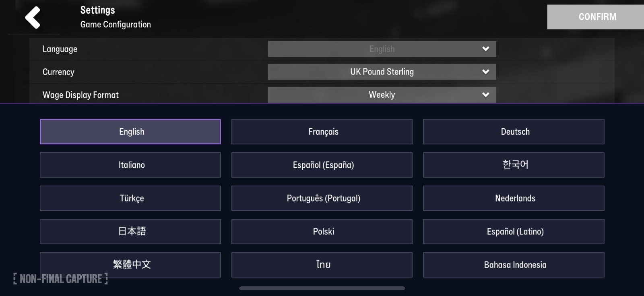Choose Español (Latino) language option

(x=514, y=231)
